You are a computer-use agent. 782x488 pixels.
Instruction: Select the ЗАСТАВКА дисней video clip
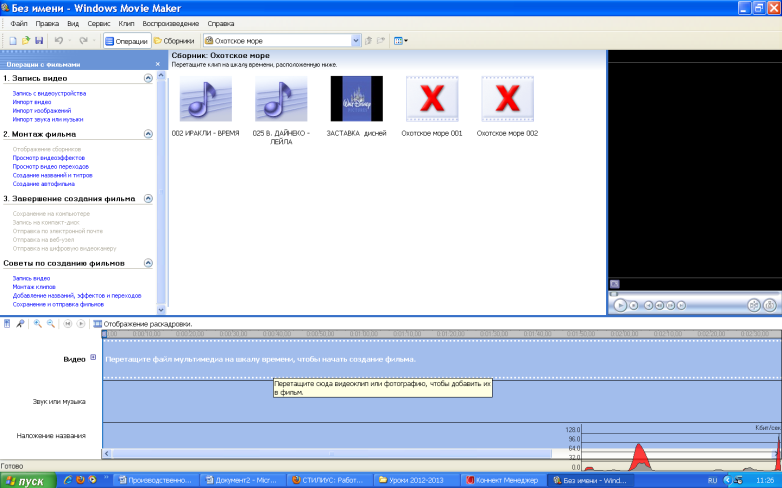[357, 106]
